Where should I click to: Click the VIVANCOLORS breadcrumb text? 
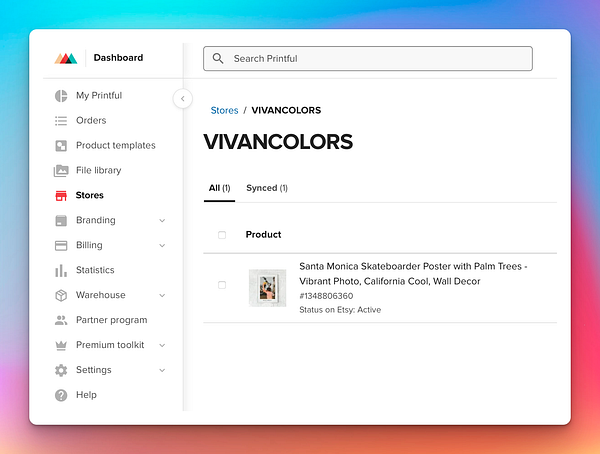click(286, 110)
